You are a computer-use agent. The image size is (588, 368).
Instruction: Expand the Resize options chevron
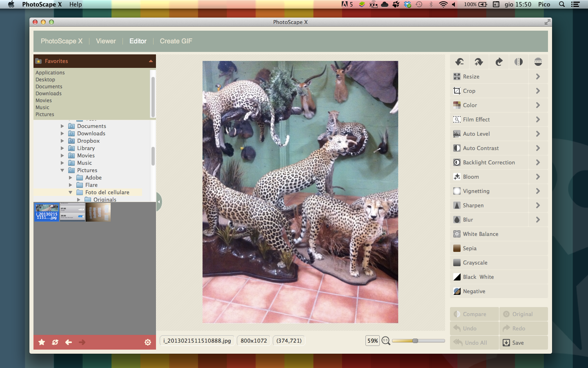pos(538,76)
